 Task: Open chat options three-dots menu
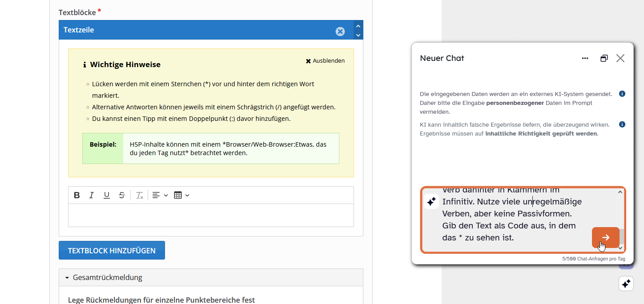[585, 58]
